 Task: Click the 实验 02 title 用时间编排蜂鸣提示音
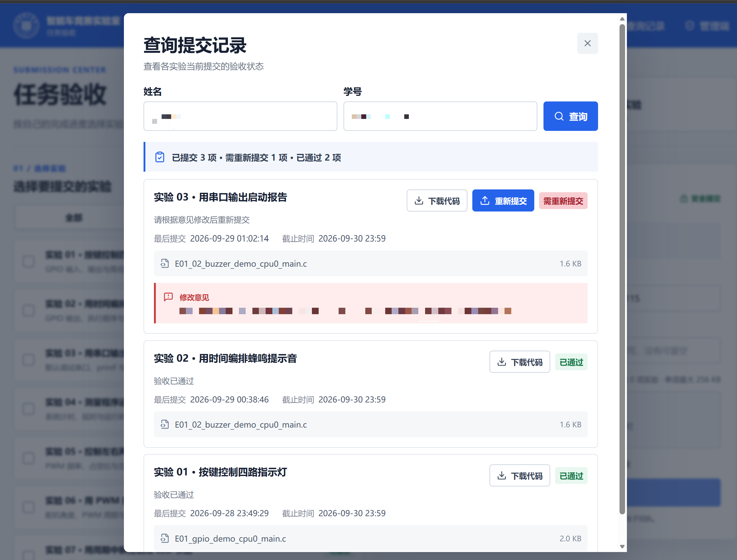coord(248,358)
